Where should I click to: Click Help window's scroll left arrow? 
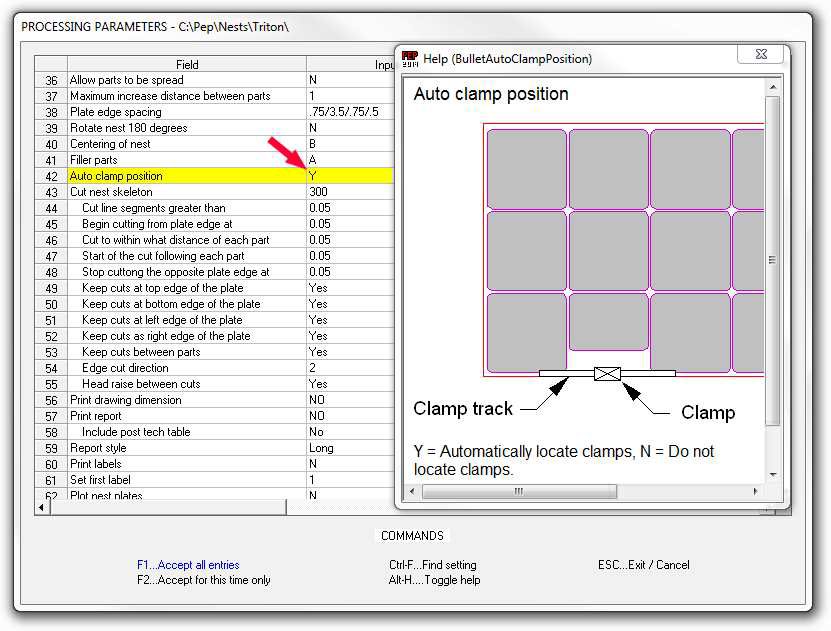[413, 492]
